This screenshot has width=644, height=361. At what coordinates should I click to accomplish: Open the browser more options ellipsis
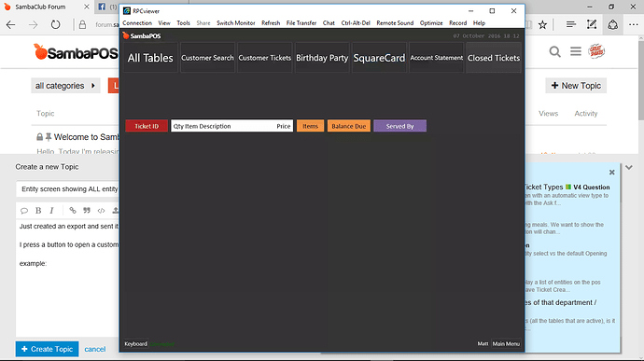point(634,24)
